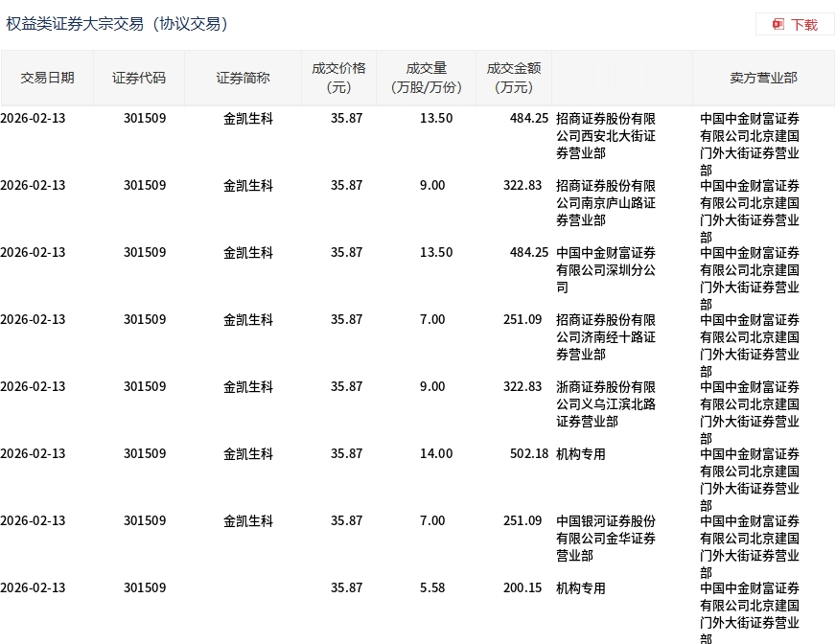
Task: Click the 成交金额(万元) column header
Action: pyautogui.click(x=514, y=78)
